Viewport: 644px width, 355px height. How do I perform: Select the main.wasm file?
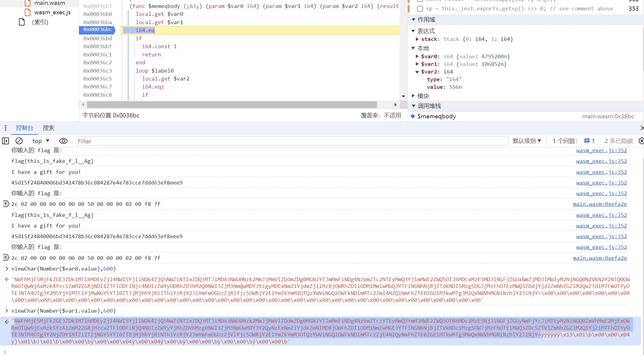(x=49, y=3)
